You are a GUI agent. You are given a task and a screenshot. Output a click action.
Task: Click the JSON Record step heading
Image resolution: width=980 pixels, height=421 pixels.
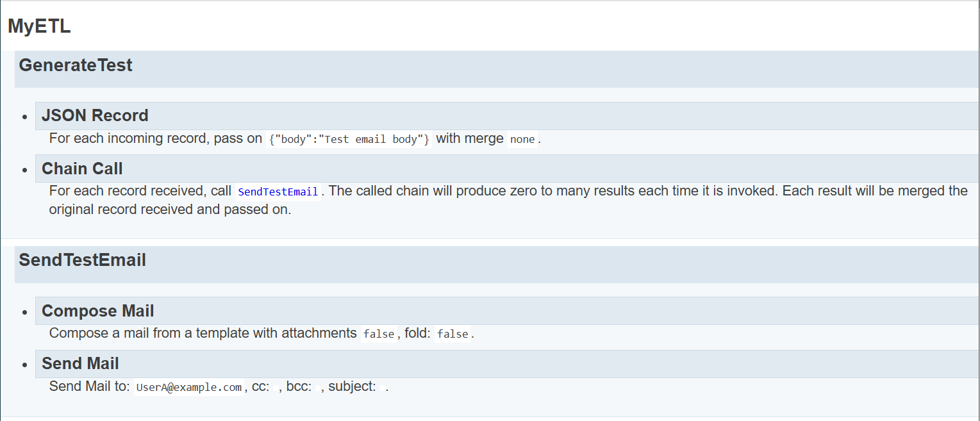[x=95, y=116]
